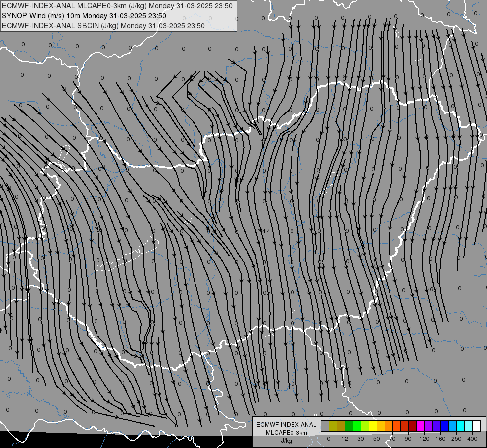Click the J/kg unit label in legend
Viewport: 487px width, 448px height.
click(x=287, y=441)
